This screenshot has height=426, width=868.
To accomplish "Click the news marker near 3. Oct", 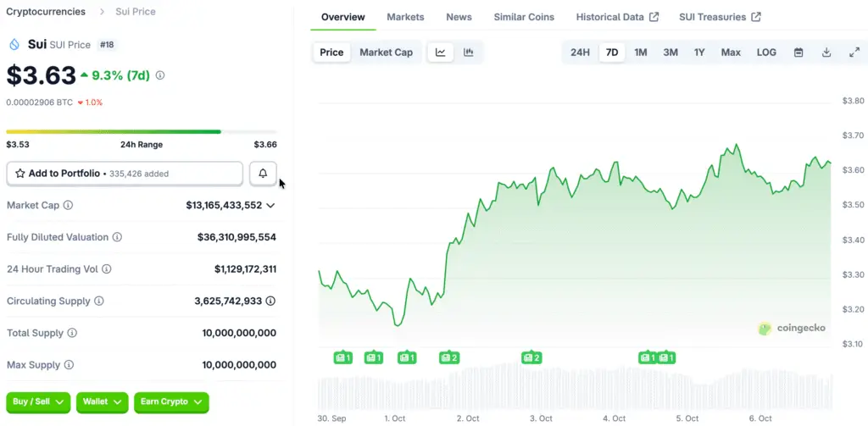I will (x=531, y=357).
